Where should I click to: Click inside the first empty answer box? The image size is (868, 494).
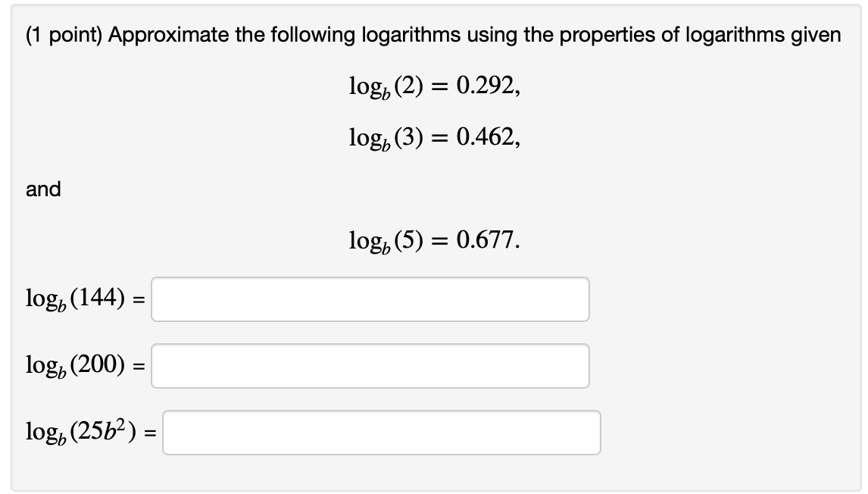tap(370, 300)
